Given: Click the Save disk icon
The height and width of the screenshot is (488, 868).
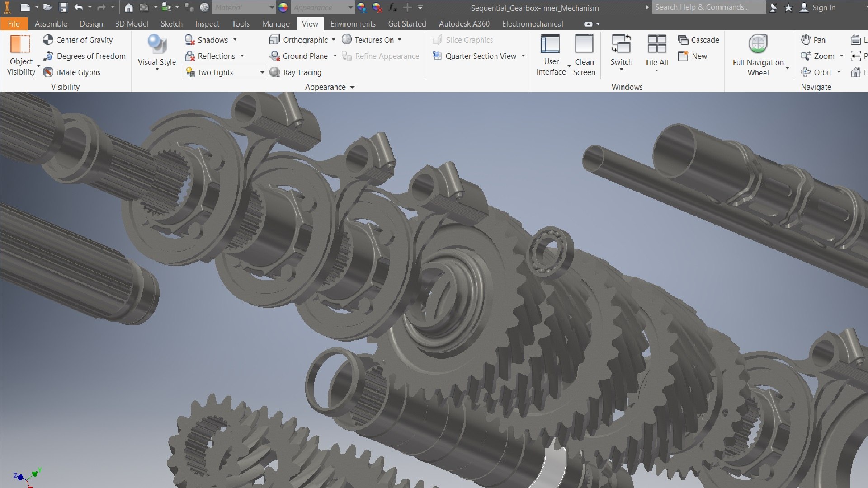Looking at the screenshot, I should tap(63, 7).
